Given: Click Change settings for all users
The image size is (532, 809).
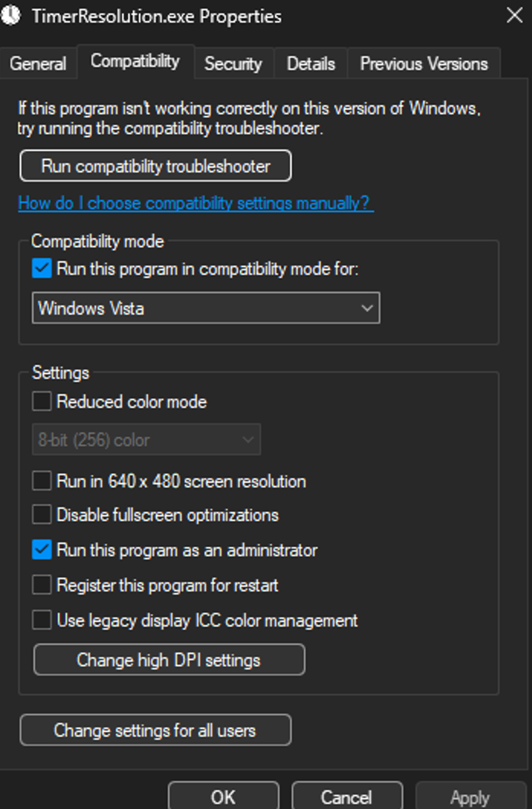Looking at the screenshot, I should click(156, 731).
